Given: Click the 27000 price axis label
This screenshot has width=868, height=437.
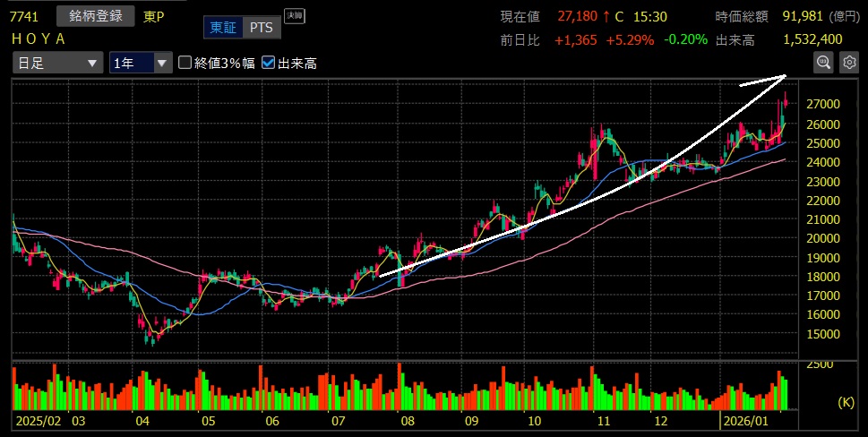Looking at the screenshot, I should [821, 104].
